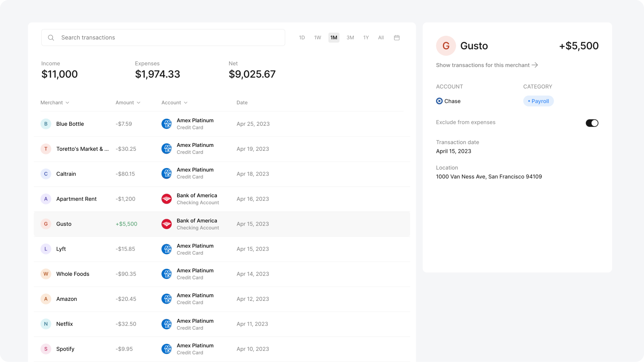644x362 pixels.
Task: Click the +$5,500 amount in the Gusto row
Action: [x=127, y=224]
